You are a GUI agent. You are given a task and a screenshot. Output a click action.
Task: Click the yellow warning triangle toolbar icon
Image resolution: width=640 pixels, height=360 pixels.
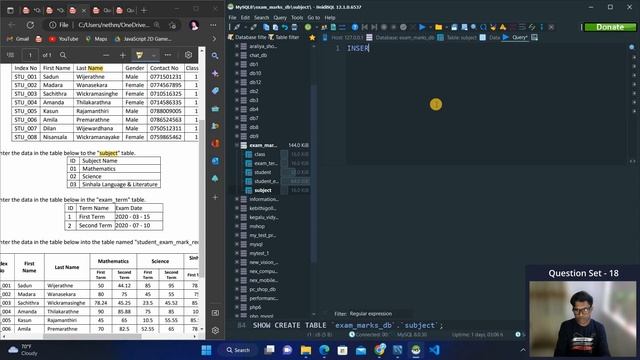coord(503,27)
